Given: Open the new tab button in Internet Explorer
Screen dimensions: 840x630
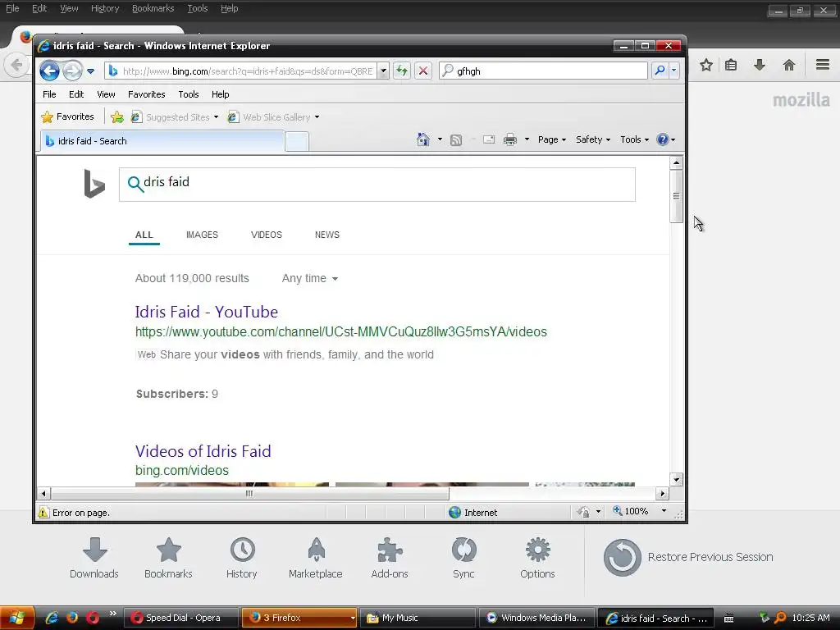Looking at the screenshot, I should point(297,141).
